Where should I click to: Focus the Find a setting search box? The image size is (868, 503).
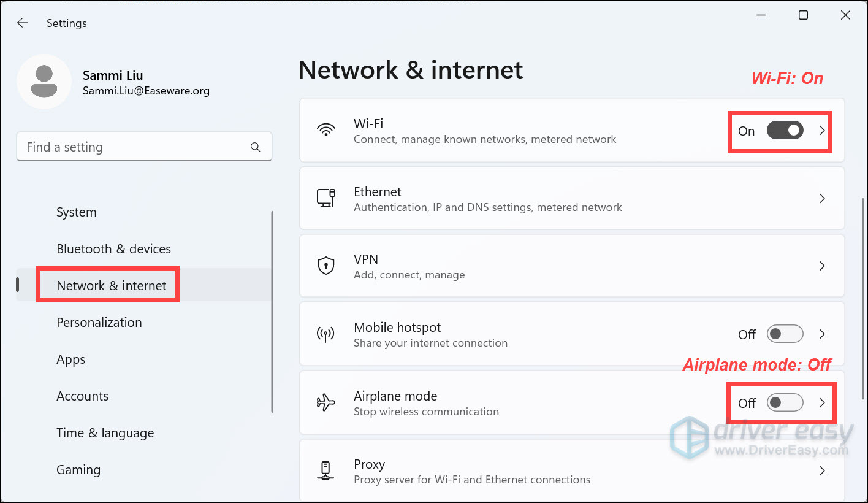135,147
